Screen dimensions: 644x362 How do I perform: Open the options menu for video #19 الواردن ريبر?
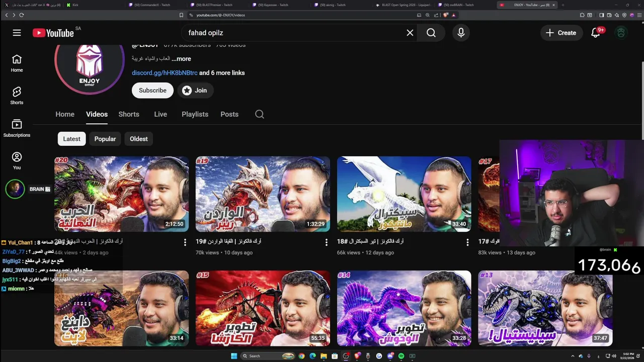coord(326,242)
